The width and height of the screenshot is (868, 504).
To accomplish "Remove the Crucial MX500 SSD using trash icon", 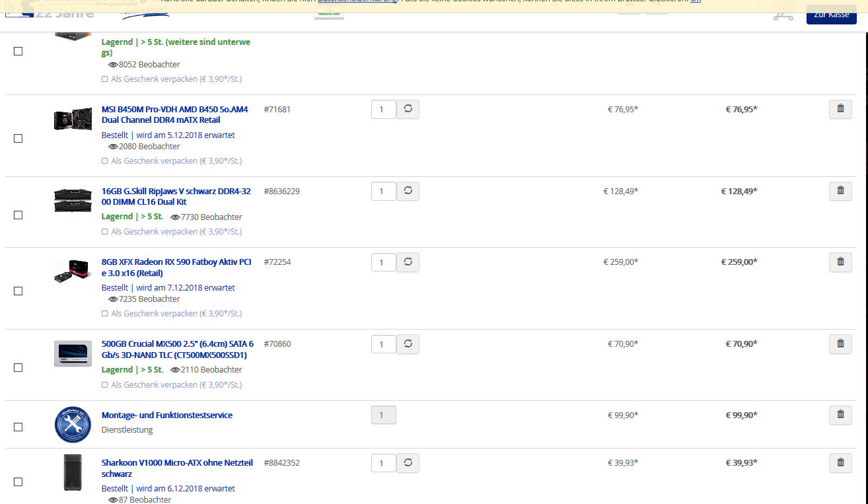I will (x=840, y=344).
